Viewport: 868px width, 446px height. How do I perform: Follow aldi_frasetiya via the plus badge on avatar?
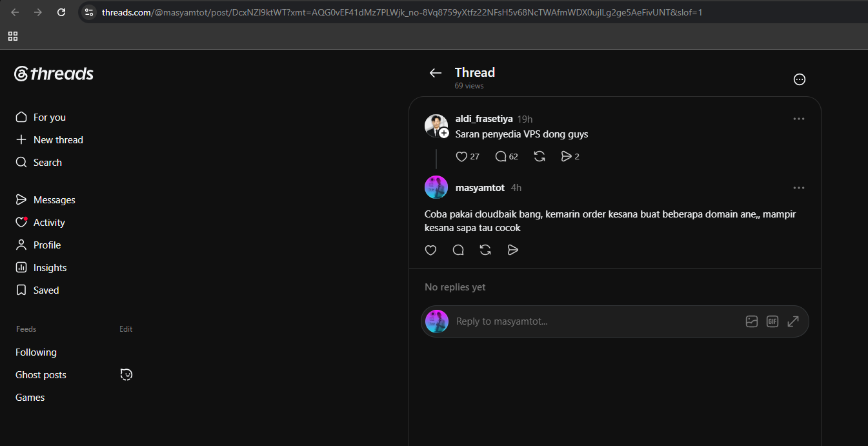click(444, 133)
